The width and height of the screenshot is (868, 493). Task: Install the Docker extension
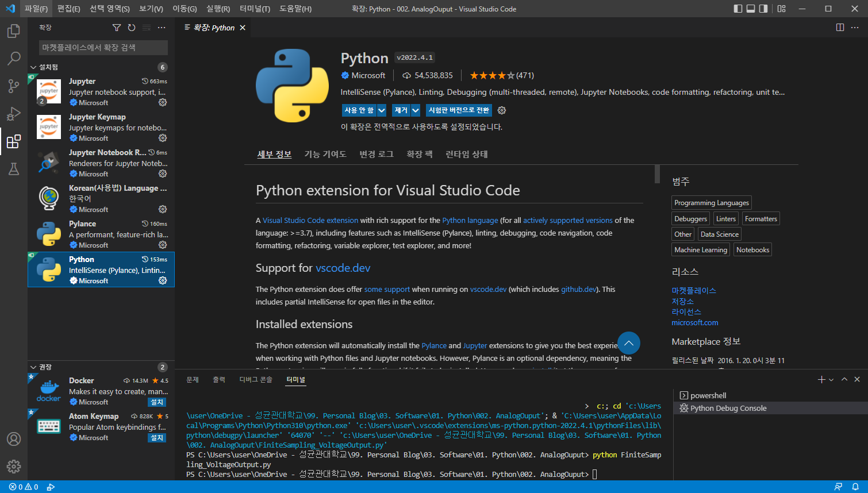point(157,402)
